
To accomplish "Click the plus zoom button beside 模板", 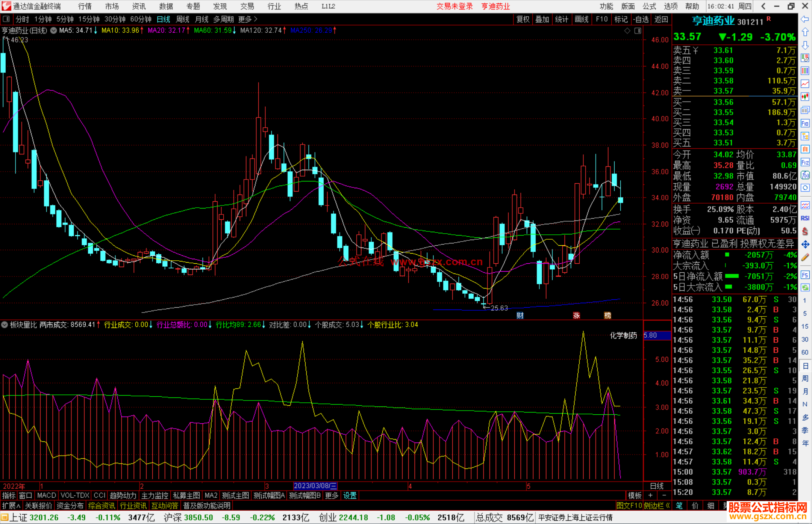I will click(x=650, y=495).
